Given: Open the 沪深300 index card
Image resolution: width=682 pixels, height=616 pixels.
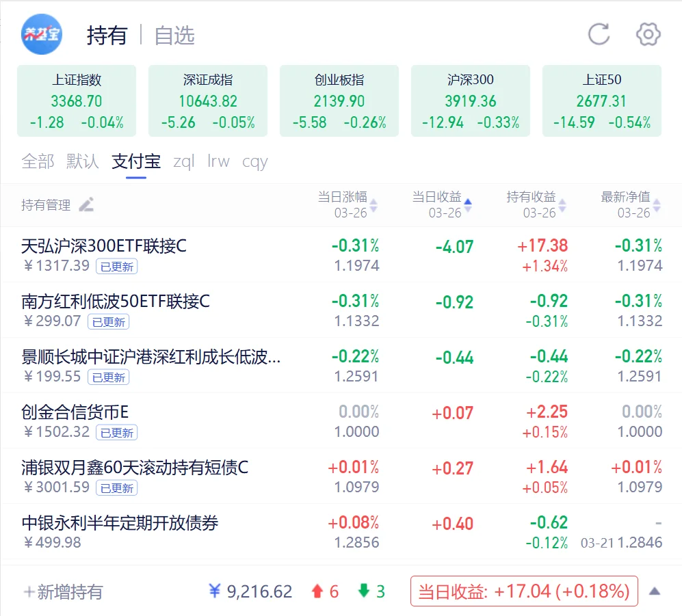Looking at the screenshot, I should tap(471, 101).
